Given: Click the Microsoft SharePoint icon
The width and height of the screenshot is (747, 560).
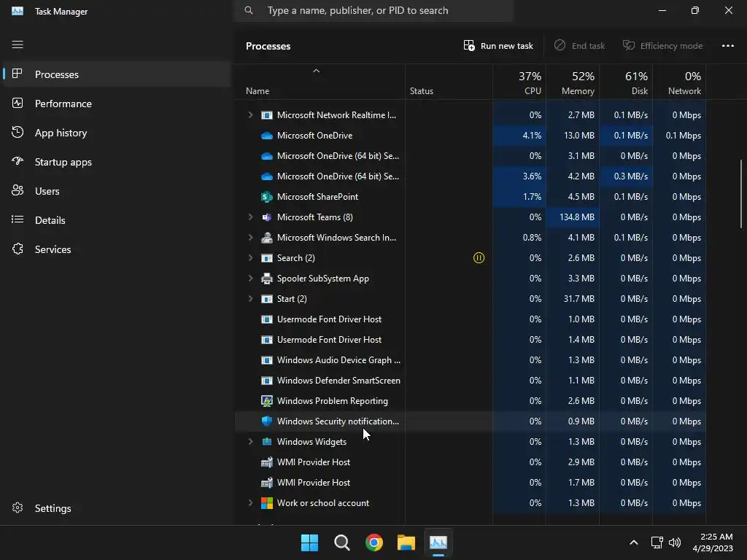Looking at the screenshot, I should tap(267, 197).
